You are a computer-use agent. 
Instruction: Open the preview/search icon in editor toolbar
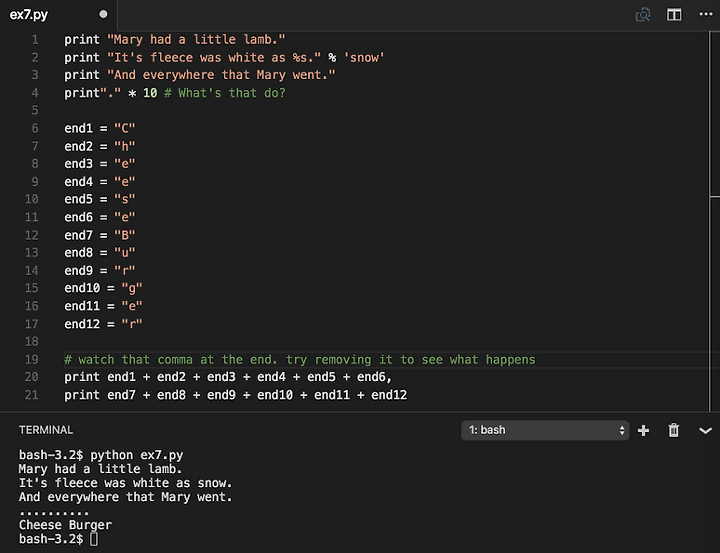pos(642,15)
